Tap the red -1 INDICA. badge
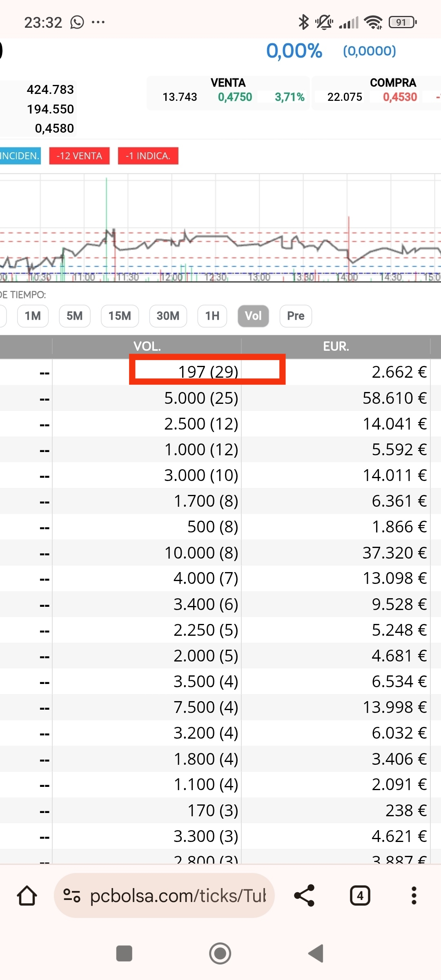The image size is (441, 980). pos(148,156)
